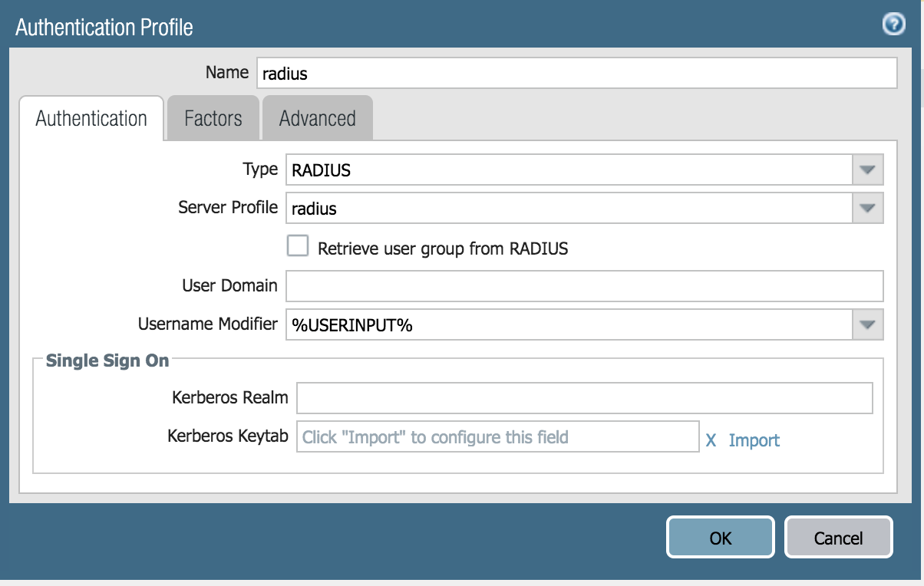Expand the Server Profile dropdown arrow
The height and width of the screenshot is (586, 924).
click(x=867, y=208)
